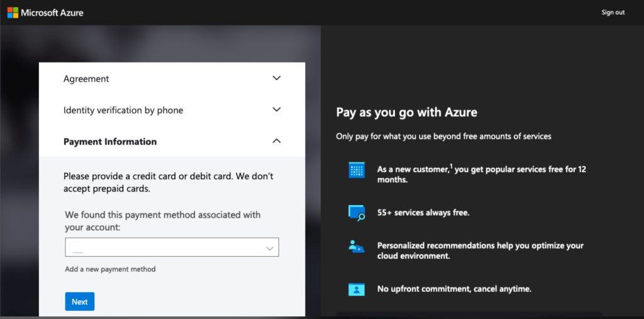Viewport: 644px width, 319px height.
Task: Click the 'Pay as you go with Azure' heading
Action: click(406, 113)
